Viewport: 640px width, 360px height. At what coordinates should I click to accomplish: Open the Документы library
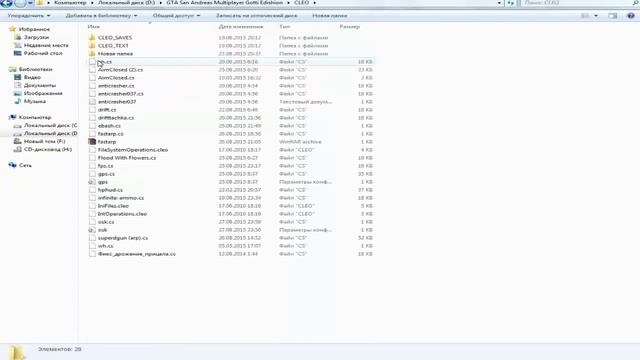40,85
